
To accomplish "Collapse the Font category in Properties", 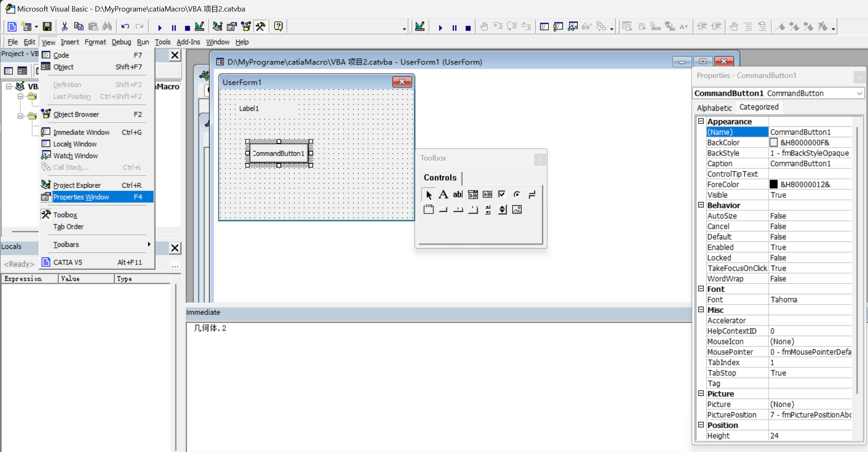I will pos(701,289).
